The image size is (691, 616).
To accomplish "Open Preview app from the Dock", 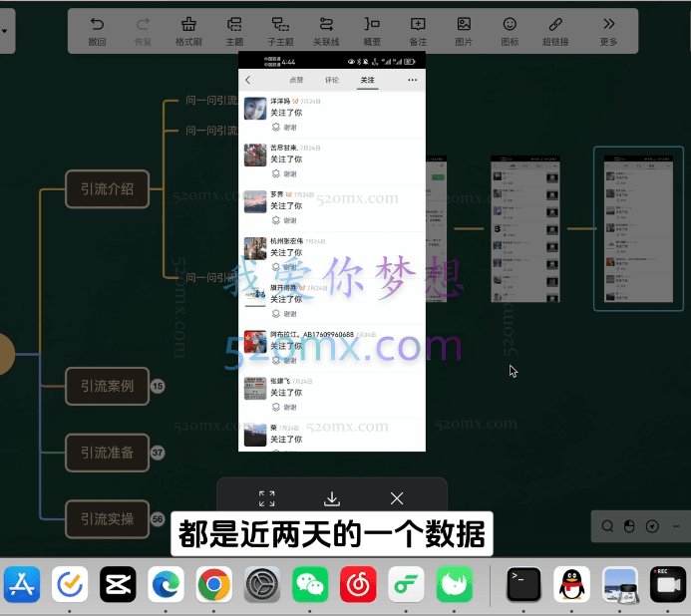I will point(619,584).
